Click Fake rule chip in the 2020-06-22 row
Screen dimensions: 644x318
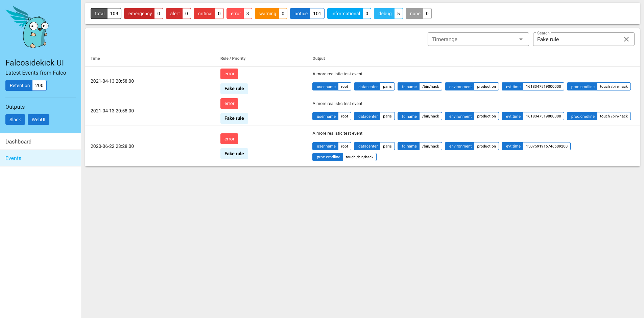pyautogui.click(x=234, y=154)
